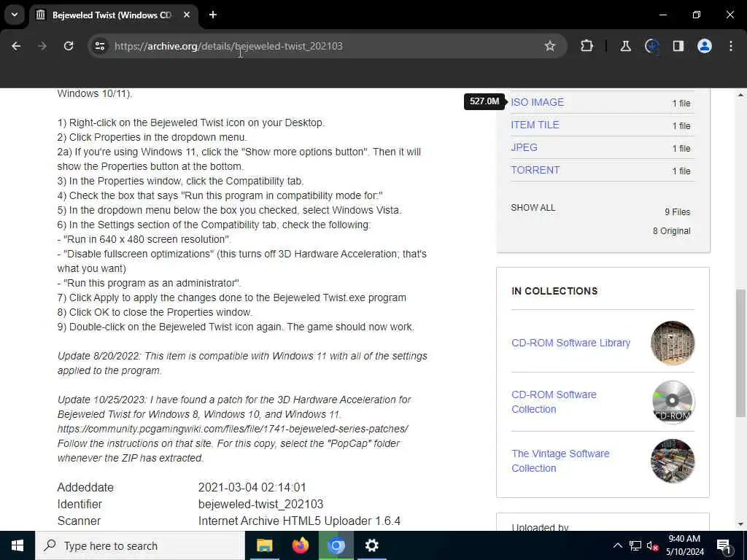Go forward to the next page

pos(42,46)
